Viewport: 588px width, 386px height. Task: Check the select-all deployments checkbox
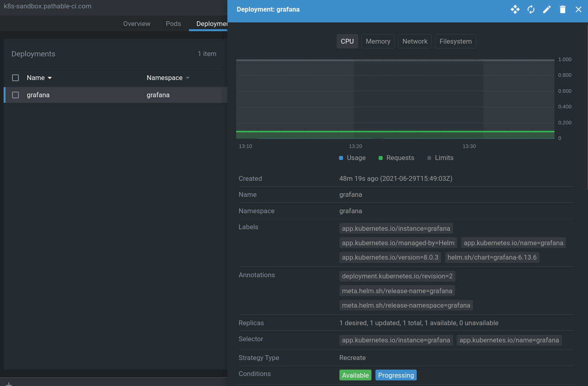pos(15,78)
